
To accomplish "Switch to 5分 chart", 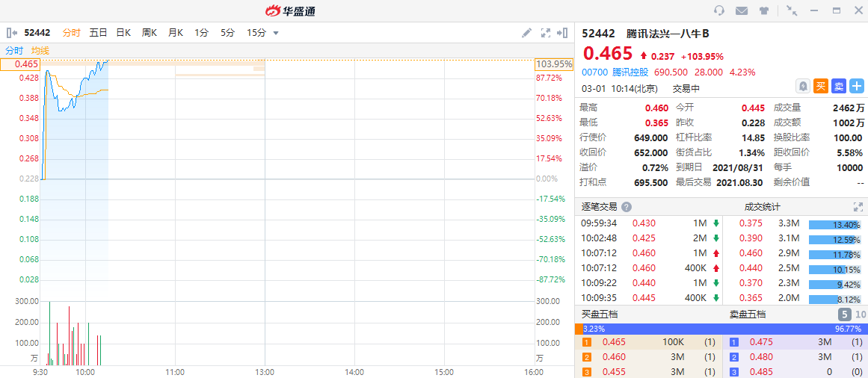I will tap(227, 33).
